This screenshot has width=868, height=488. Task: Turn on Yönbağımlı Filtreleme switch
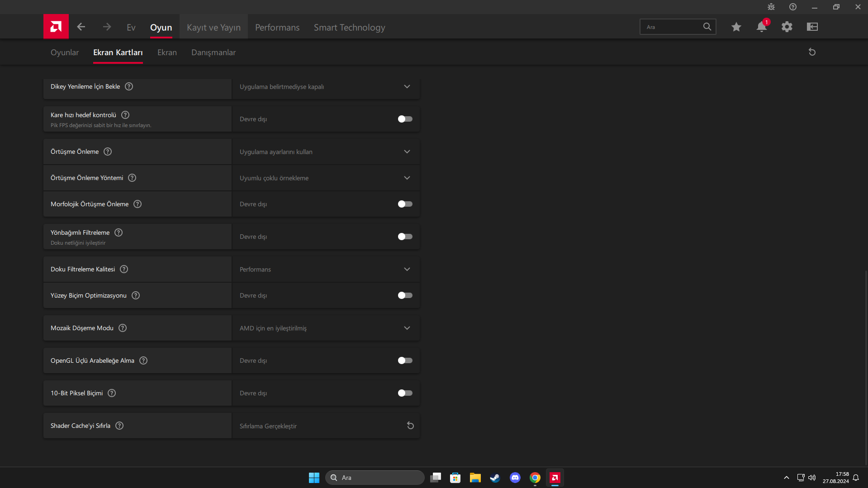coord(405,237)
